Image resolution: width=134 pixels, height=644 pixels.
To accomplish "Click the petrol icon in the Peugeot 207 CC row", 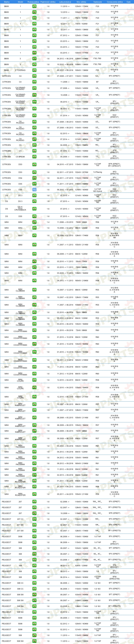I will 34,519.
